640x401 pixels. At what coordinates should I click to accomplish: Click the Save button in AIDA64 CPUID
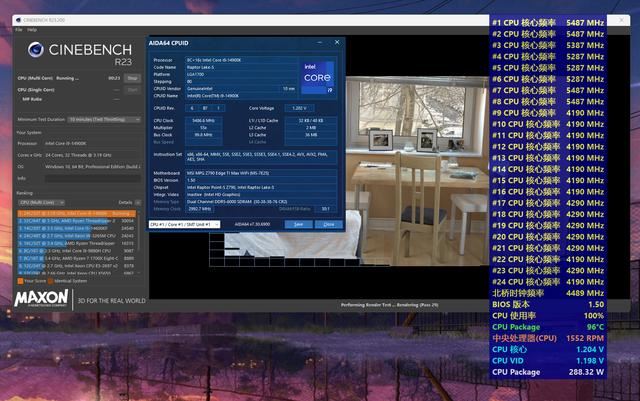point(298,224)
